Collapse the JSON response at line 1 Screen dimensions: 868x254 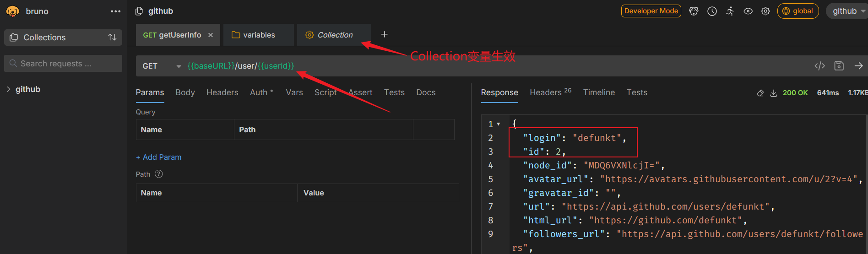click(499, 124)
